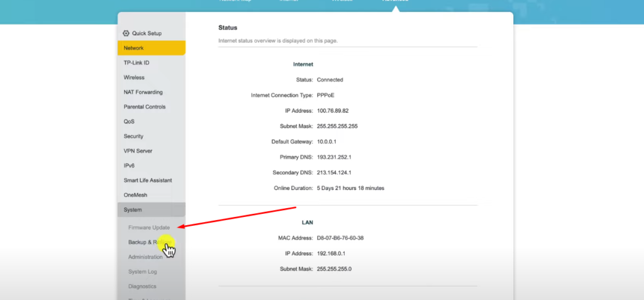
Task: Click the PPPoE connection type value
Action: click(x=326, y=96)
